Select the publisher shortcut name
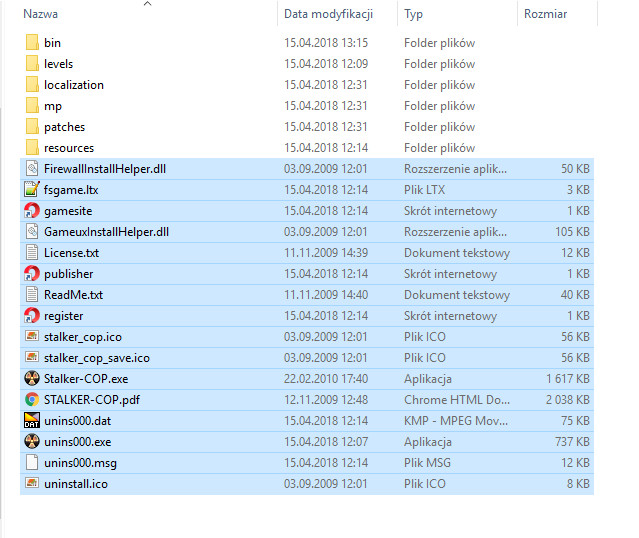The height and width of the screenshot is (538, 639). click(68, 274)
